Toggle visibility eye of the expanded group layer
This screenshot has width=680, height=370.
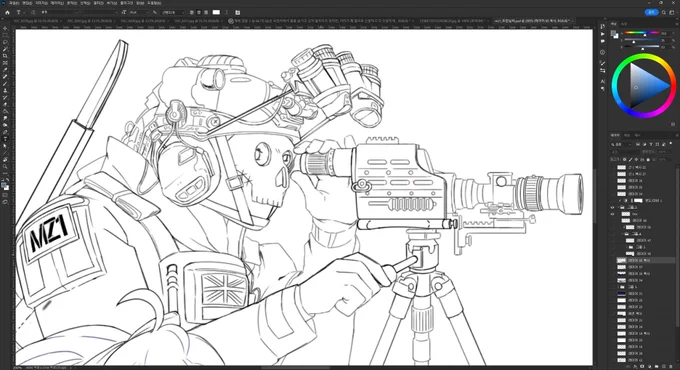[613, 207]
